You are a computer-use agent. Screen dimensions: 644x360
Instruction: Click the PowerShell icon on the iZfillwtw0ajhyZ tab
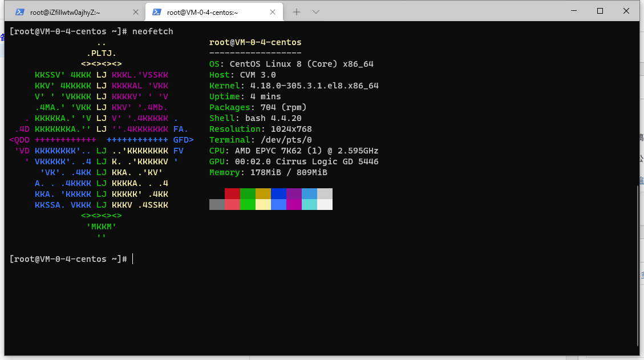click(x=20, y=11)
